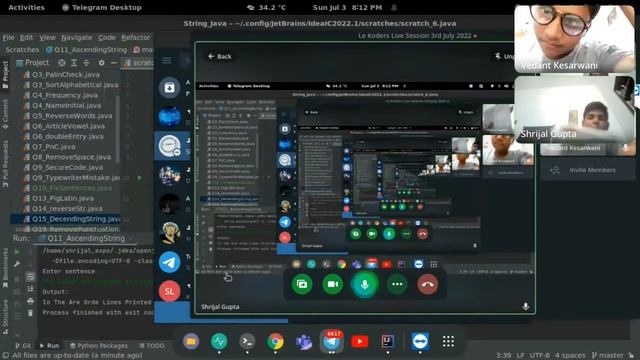Mute the microphone in the call controls

click(x=364, y=284)
